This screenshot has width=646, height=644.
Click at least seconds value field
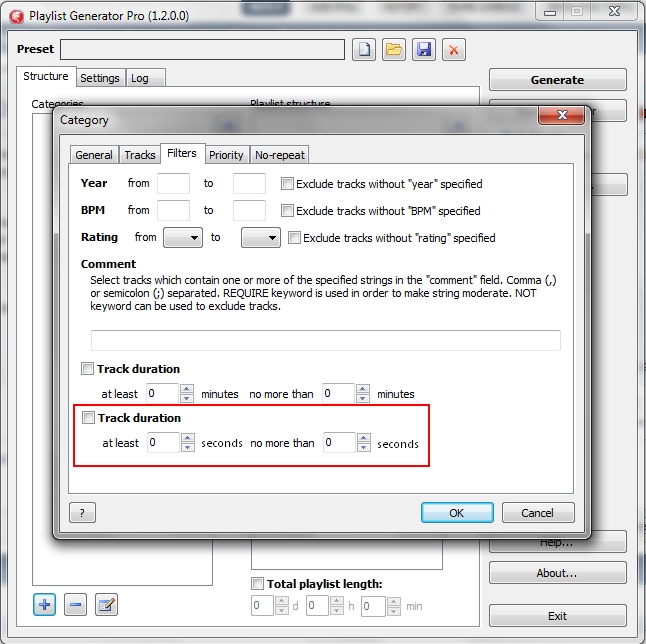point(163,443)
